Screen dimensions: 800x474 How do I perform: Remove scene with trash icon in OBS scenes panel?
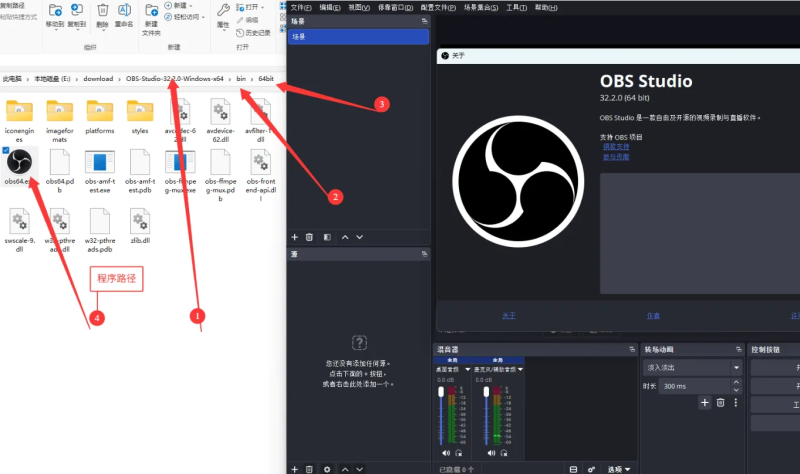click(309, 237)
